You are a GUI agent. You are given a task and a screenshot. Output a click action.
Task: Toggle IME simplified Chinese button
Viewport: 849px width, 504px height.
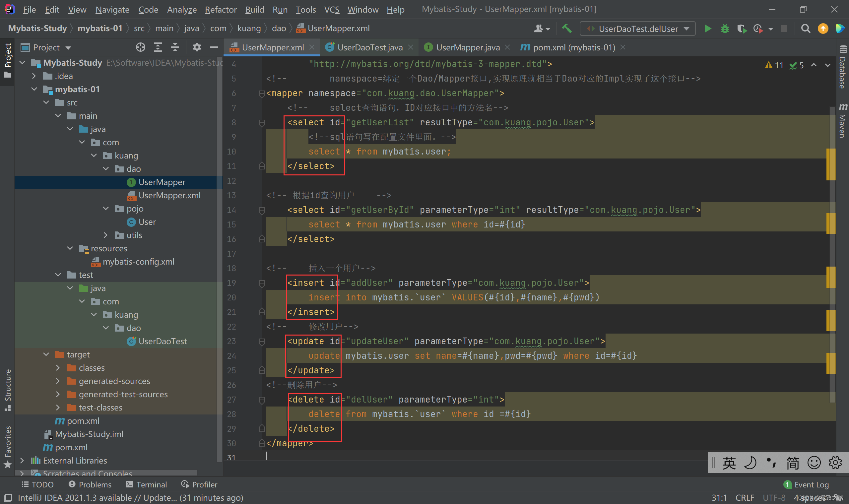click(x=793, y=463)
